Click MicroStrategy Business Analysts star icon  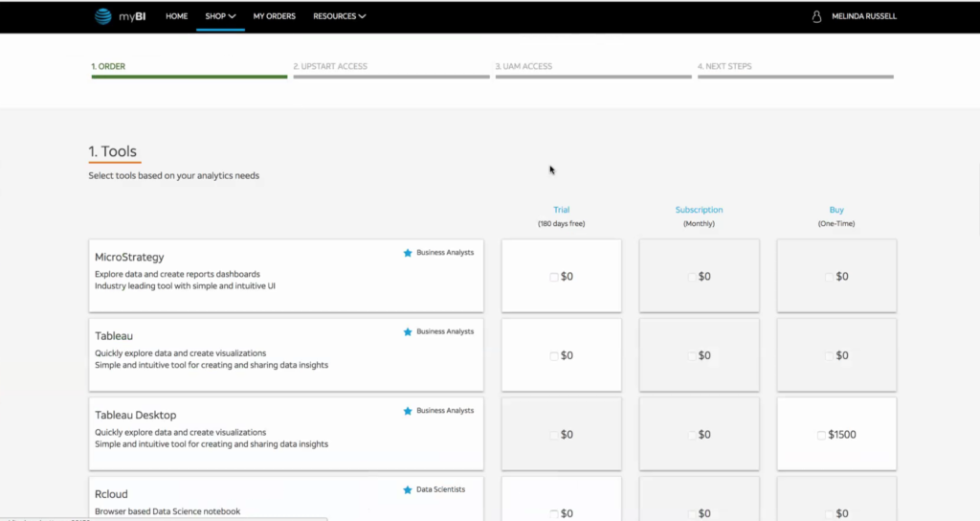point(408,253)
